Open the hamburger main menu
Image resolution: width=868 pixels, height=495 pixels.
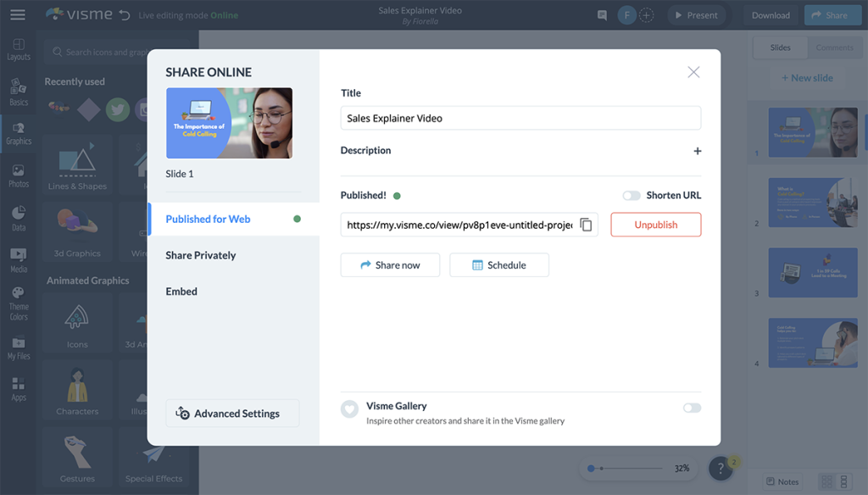point(17,15)
